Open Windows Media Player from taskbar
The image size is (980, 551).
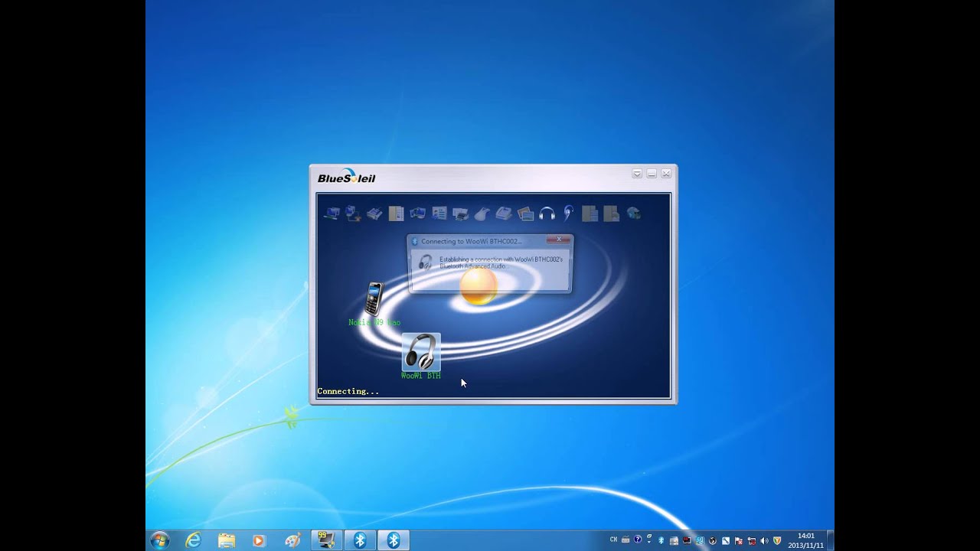point(259,540)
